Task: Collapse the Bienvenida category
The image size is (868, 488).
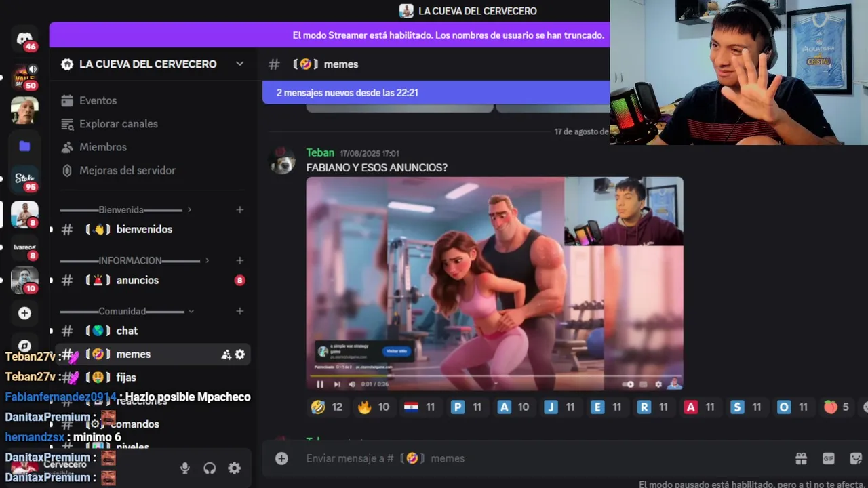Action: pyautogui.click(x=125, y=210)
